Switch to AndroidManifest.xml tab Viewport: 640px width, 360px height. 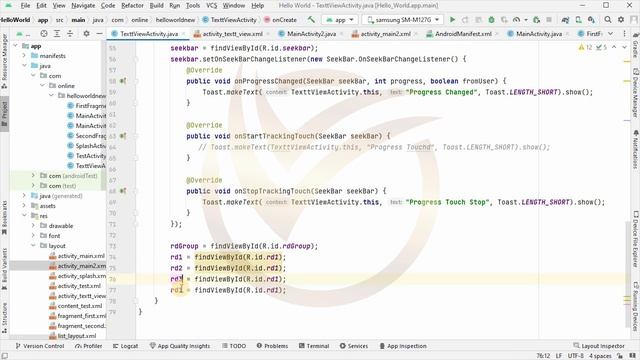(x=459, y=34)
